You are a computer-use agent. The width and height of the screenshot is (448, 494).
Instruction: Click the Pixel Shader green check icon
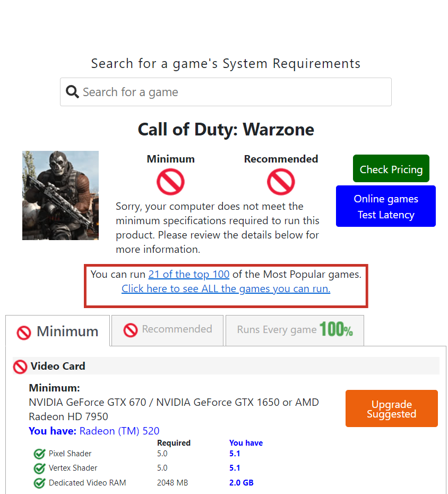coord(39,454)
